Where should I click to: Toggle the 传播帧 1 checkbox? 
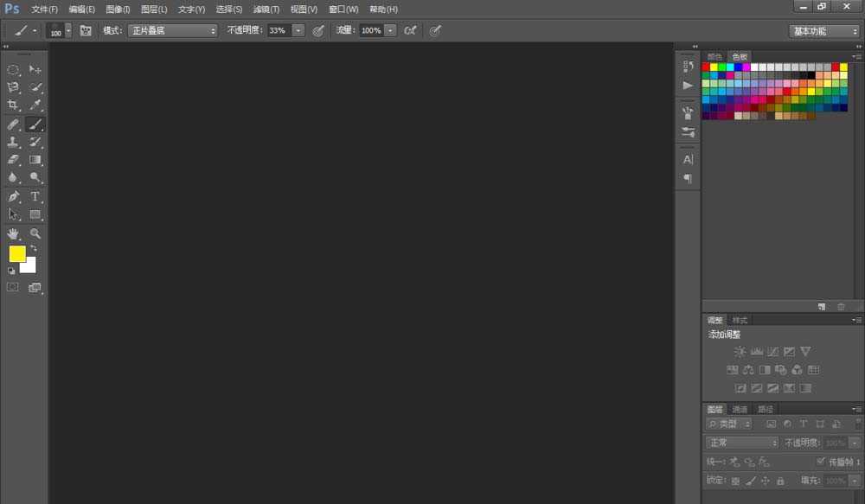[x=821, y=462]
